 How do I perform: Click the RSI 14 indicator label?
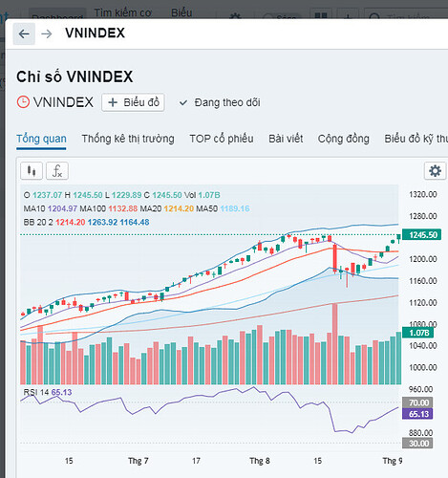pos(36,392)
